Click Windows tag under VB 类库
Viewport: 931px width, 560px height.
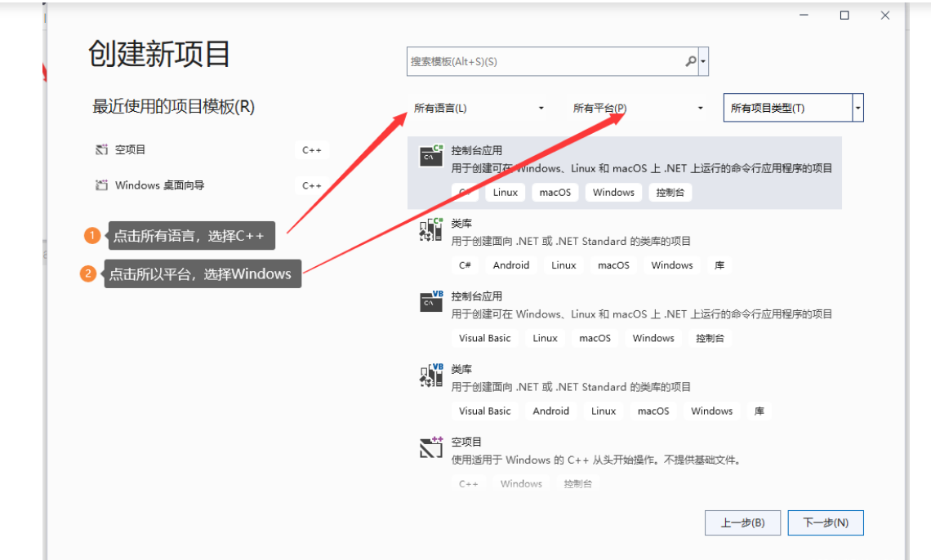click(712, 411)
